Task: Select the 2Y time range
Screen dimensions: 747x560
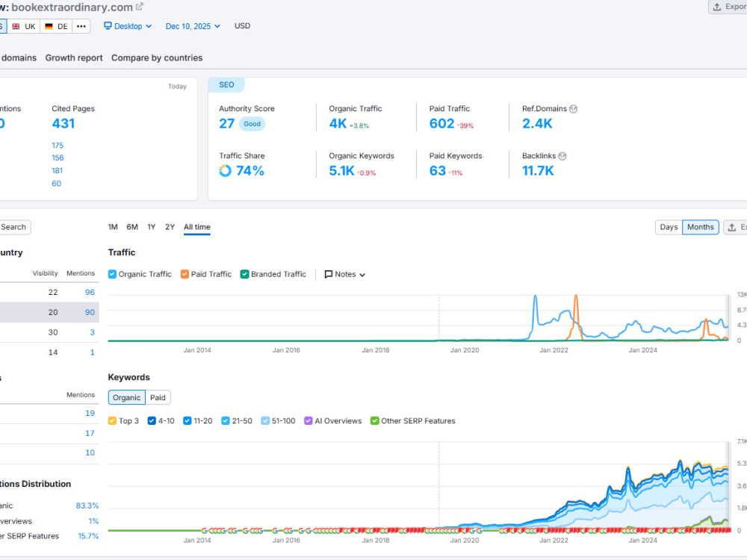Action: coord(170,227)
